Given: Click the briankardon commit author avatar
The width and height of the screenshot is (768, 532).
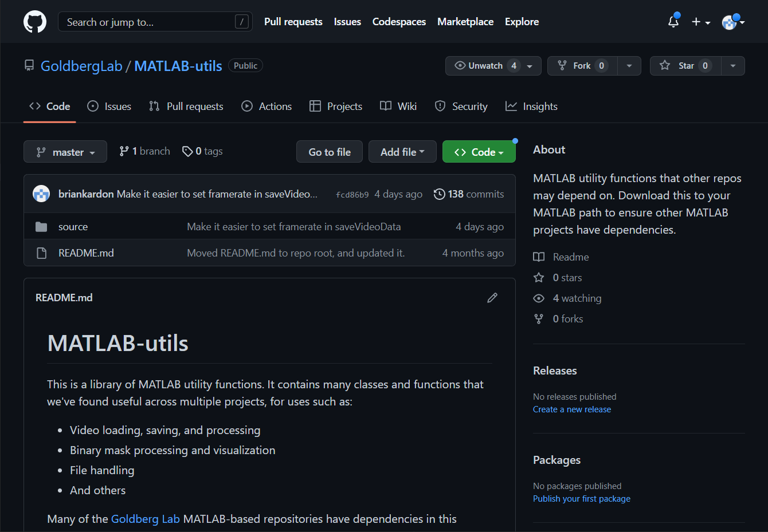Looking at the screenshot, I should click(41, 194).
